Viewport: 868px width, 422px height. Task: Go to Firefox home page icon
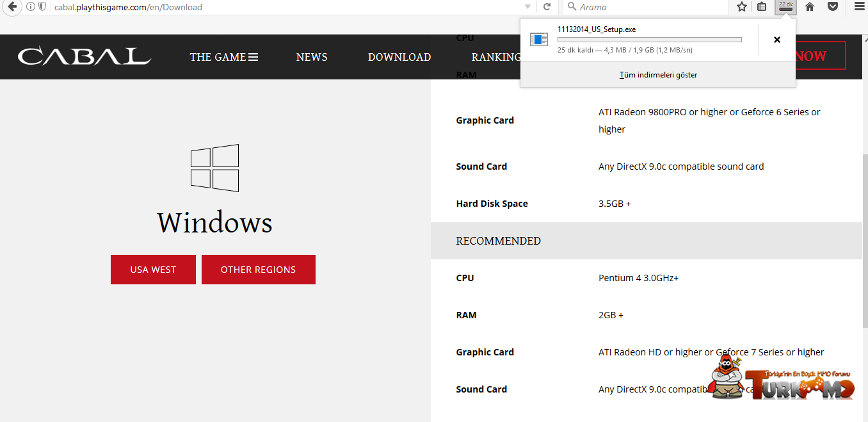(x=810, y=7)
